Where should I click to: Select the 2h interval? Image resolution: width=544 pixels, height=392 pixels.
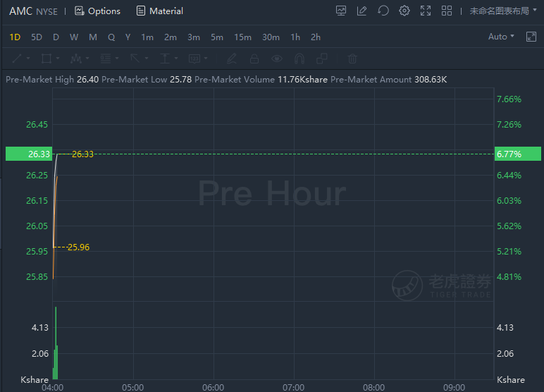tap(316, 37)
